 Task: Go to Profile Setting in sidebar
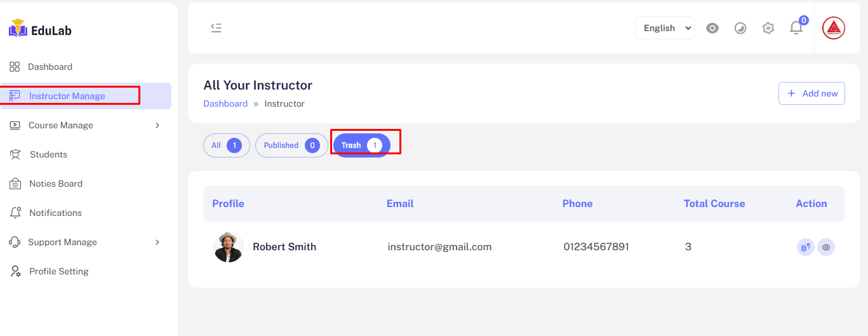click(x=58, y=271)
